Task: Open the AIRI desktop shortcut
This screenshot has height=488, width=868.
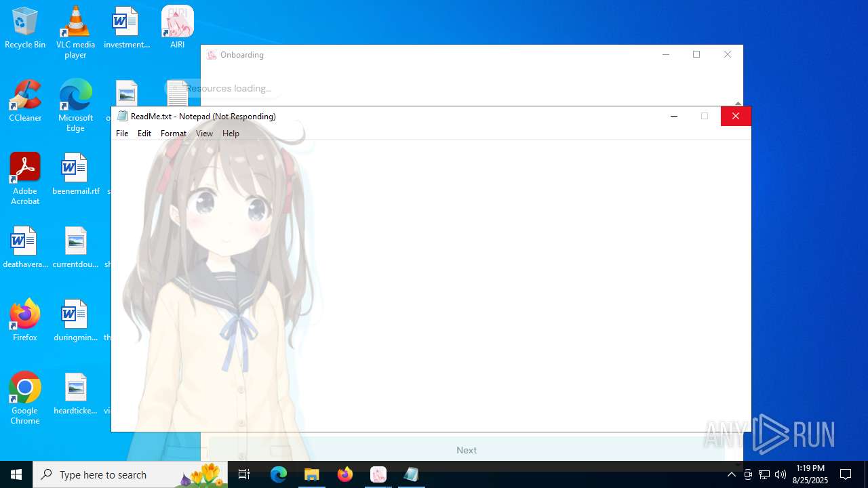Action: point(177,28)
